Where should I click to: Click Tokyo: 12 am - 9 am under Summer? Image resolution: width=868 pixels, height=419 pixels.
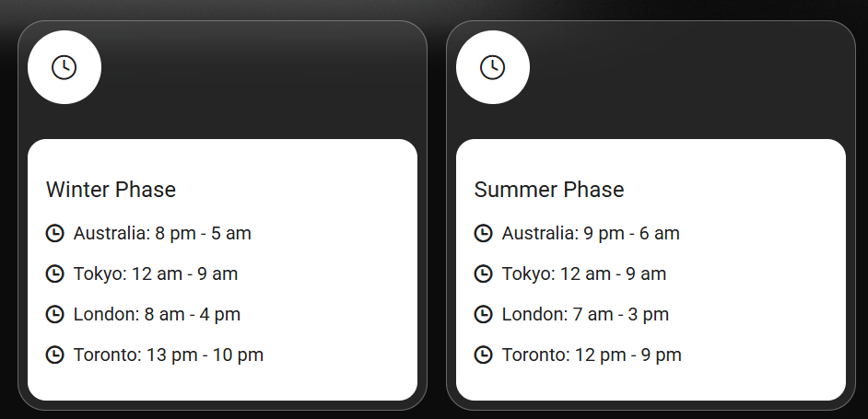pyautogui.click(x=584, y=274)
